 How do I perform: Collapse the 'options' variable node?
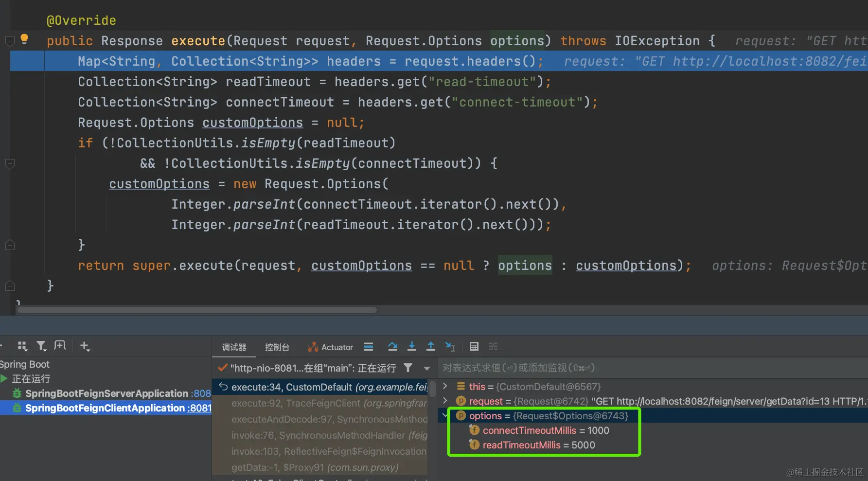[445, 415]
